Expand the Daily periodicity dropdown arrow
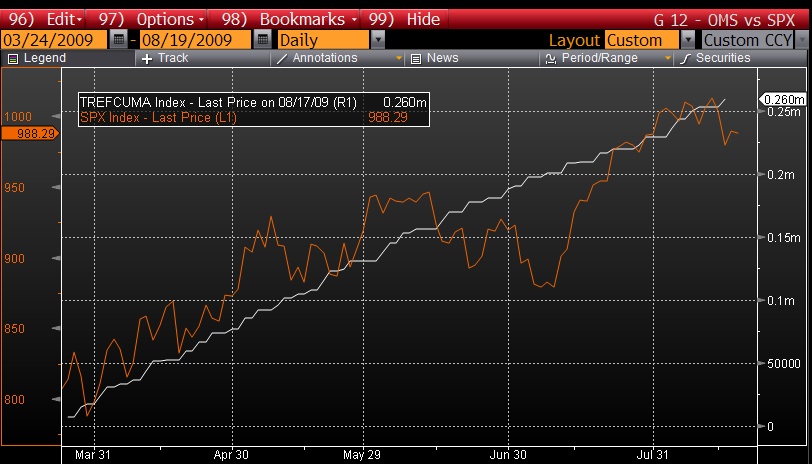This screenshot has width=812, height=464. click(x=378, y=40)
